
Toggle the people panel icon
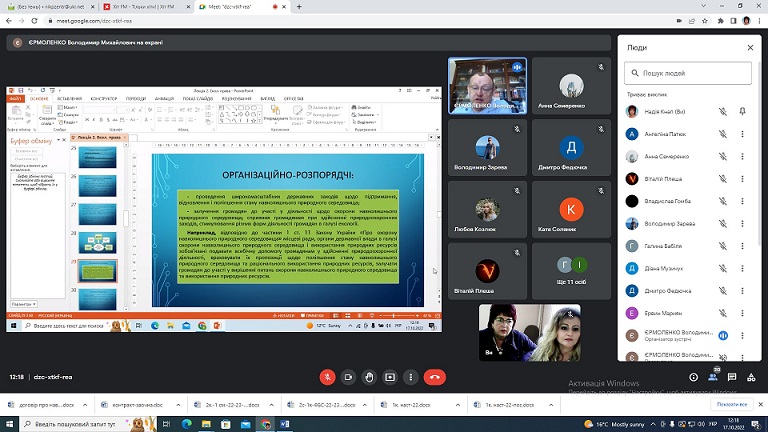(x=713, y=377)
